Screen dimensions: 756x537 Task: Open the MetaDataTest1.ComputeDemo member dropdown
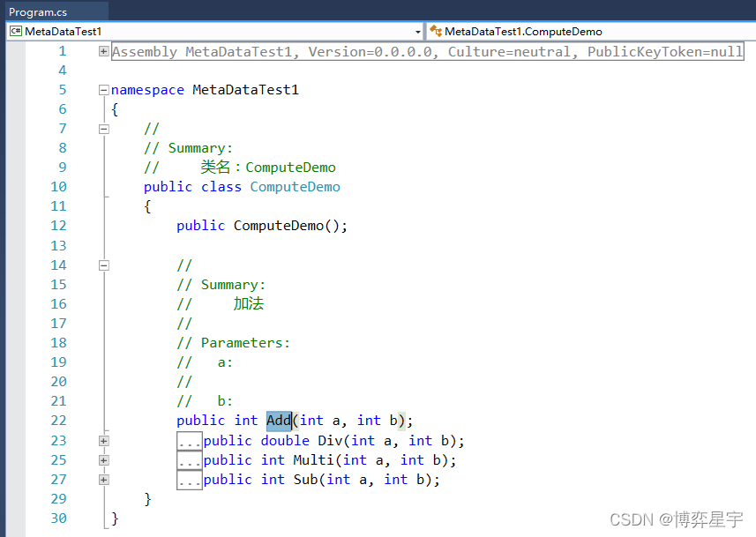[591, 32]
